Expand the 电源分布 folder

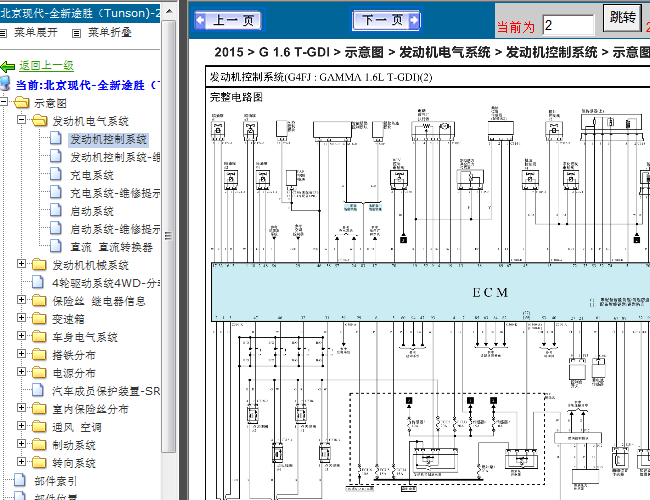pos(21,371)
